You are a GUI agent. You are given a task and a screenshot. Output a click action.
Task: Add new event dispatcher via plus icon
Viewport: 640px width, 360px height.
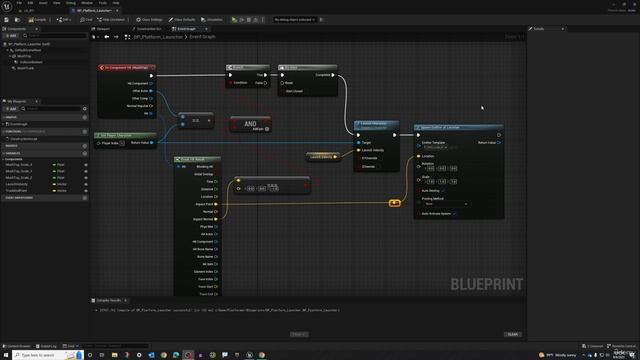(85, 198)
